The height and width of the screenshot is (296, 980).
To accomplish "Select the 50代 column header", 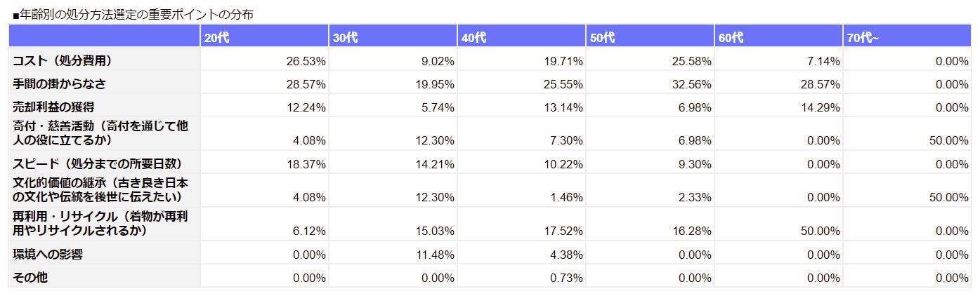I will (x=602, y=38).
